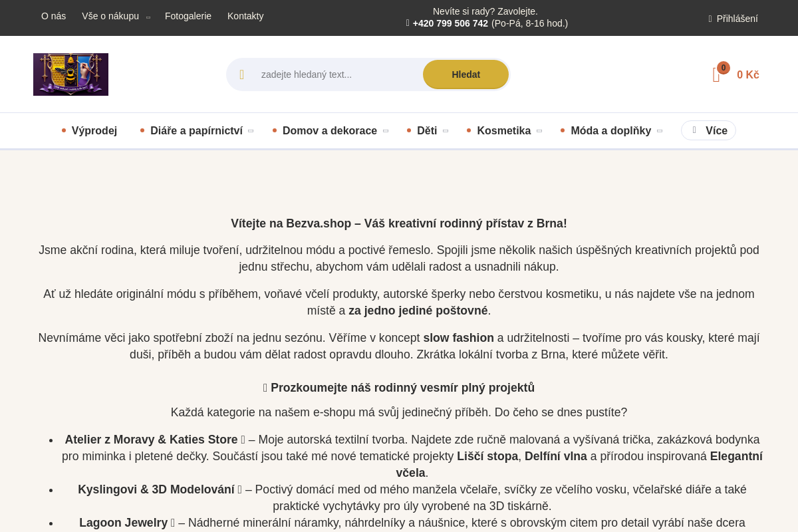The image size is (798, 532).
Task: Open the Kosmetika category
Action: click(x=503, y=130)
